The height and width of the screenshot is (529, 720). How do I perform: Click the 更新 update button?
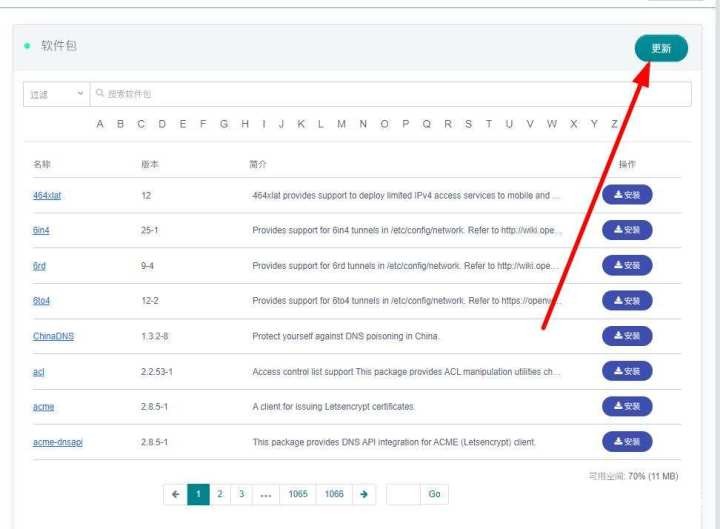point(661,48)
